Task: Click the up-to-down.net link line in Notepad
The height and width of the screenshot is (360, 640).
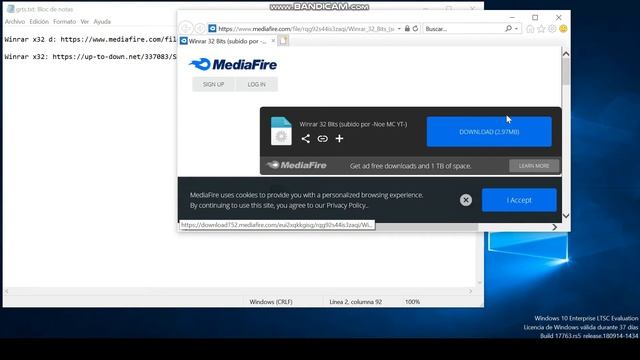Action: (90, 56)
